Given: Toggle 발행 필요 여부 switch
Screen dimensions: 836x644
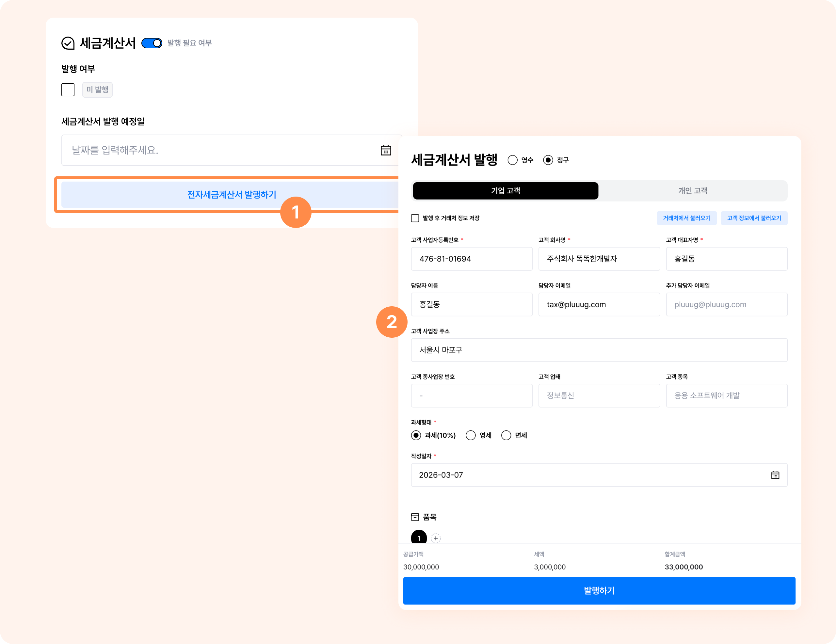Looking at the screenshot, I should (x=152, y=43).
